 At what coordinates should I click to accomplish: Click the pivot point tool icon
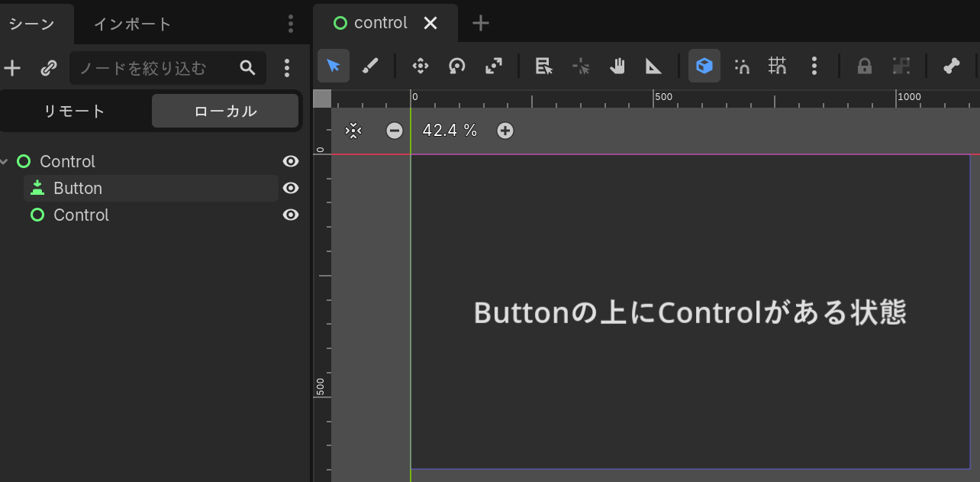click(x=581, y=66)
